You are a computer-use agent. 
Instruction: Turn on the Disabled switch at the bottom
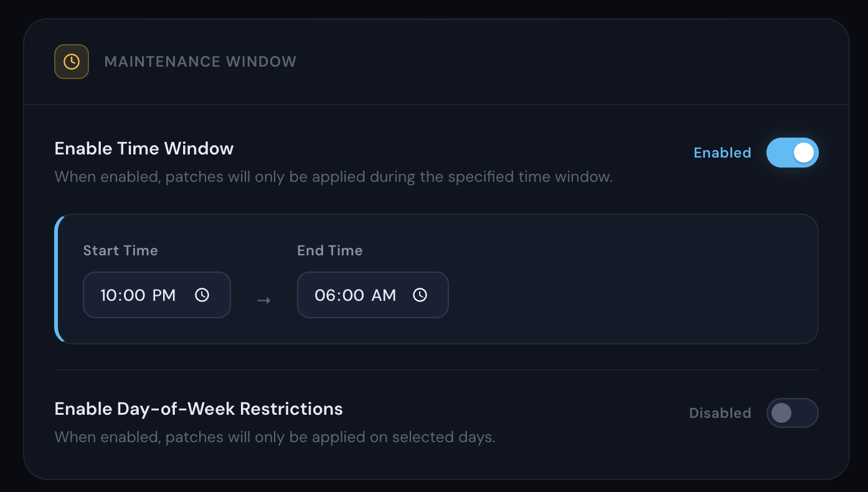point(792,413)
